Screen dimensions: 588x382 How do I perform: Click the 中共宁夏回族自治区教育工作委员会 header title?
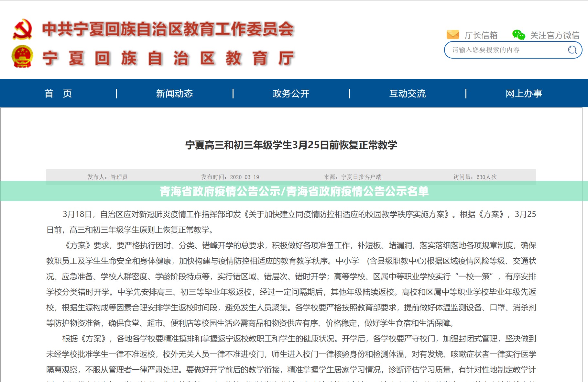[x=168, y=29]
